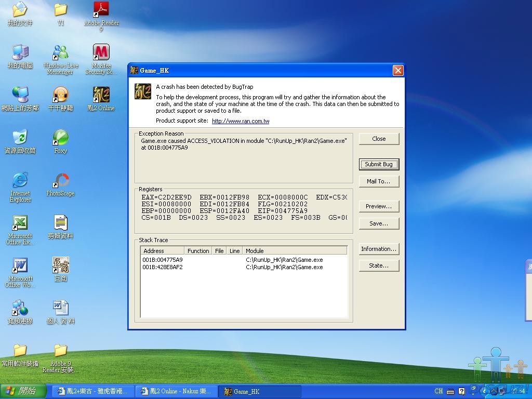Click the File column header
This screenshot has height=399, width=532.
coord(219,251)
